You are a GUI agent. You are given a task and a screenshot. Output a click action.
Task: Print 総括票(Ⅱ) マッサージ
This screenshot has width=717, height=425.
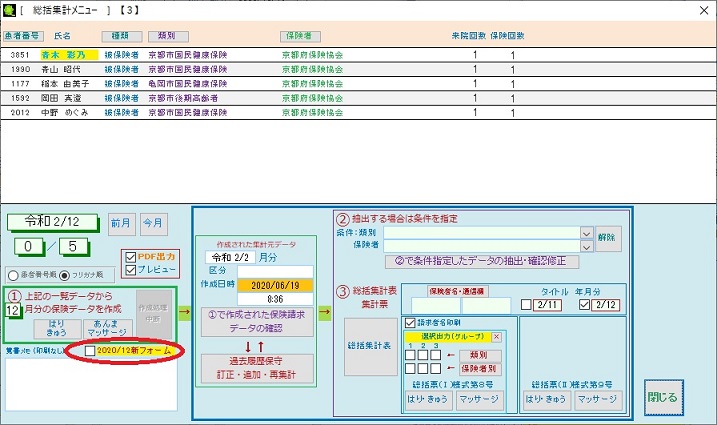598,400
